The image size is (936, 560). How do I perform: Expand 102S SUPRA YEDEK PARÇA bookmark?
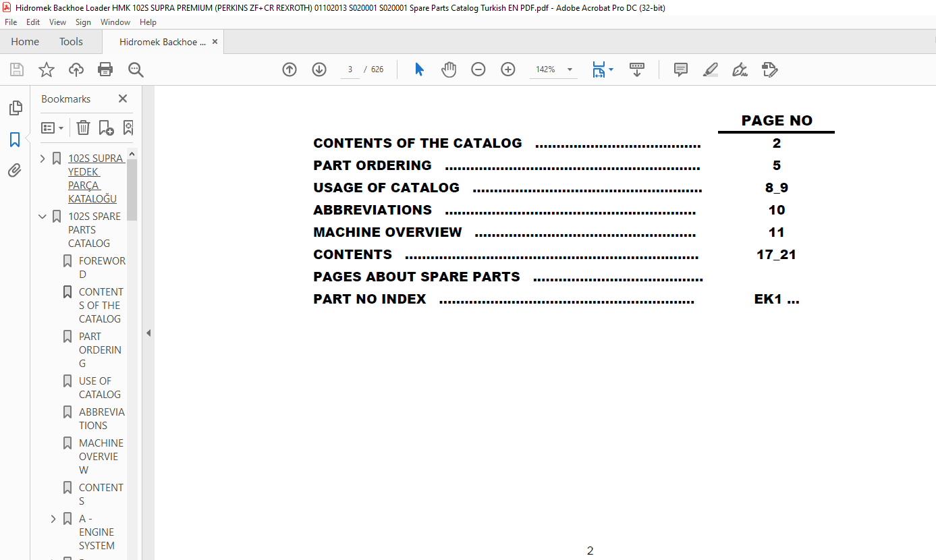pyautogui.click(x=43, y=159)
